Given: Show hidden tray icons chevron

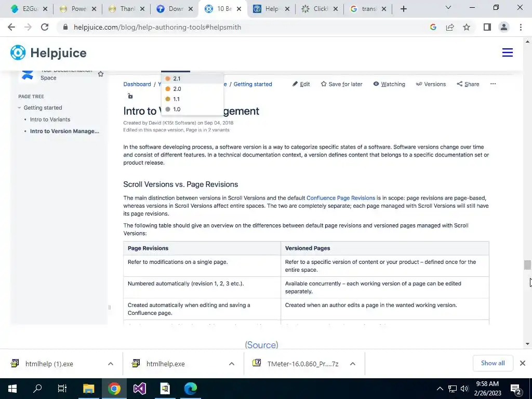Looking at the screenshot, I should point(440,389).
